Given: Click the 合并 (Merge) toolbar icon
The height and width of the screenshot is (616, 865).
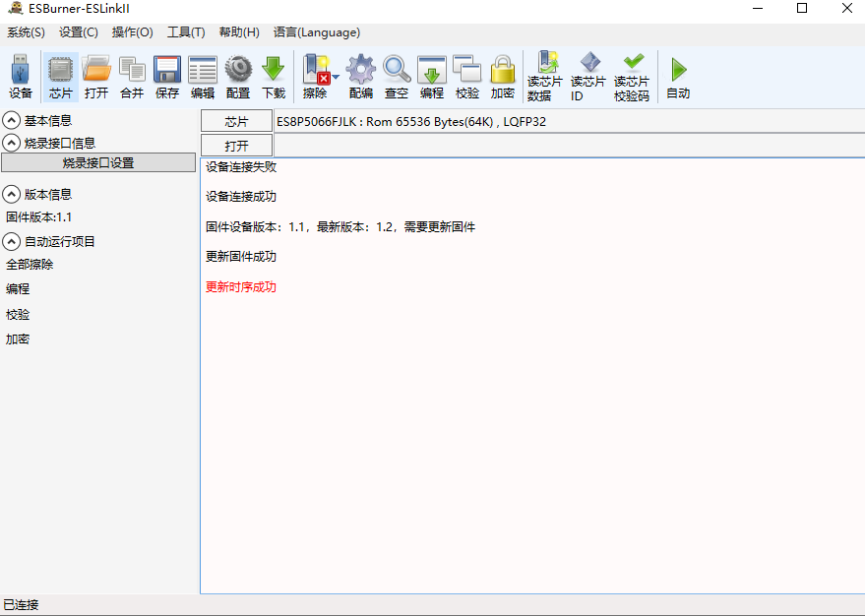Looking at the screenshot, I should (x=133, y=77).
